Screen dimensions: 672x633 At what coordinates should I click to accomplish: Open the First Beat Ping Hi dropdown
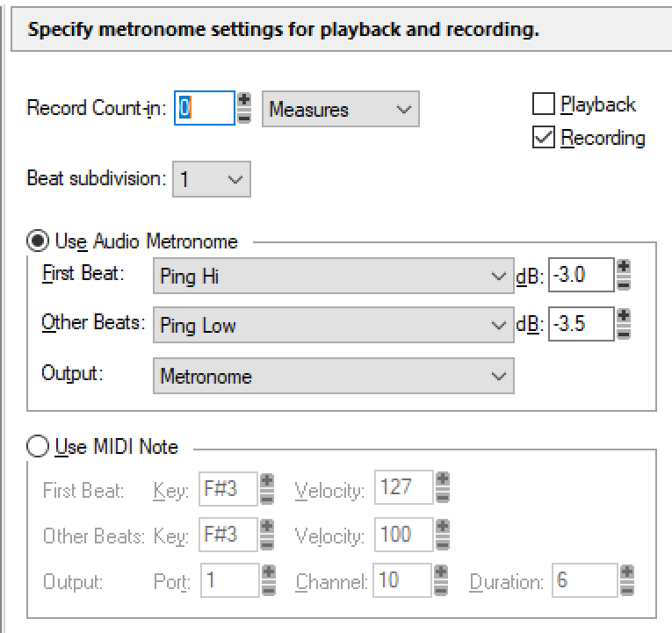pyautogui.click(x=334, y=276)
